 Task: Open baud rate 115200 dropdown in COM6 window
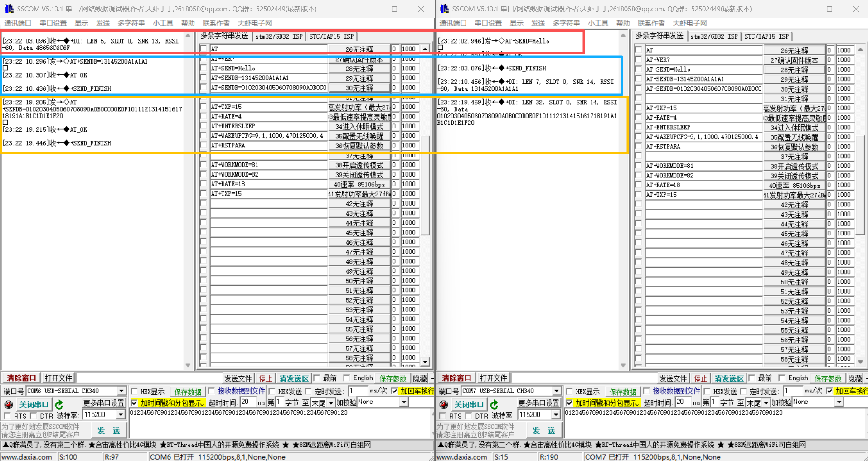click(120, 415)
